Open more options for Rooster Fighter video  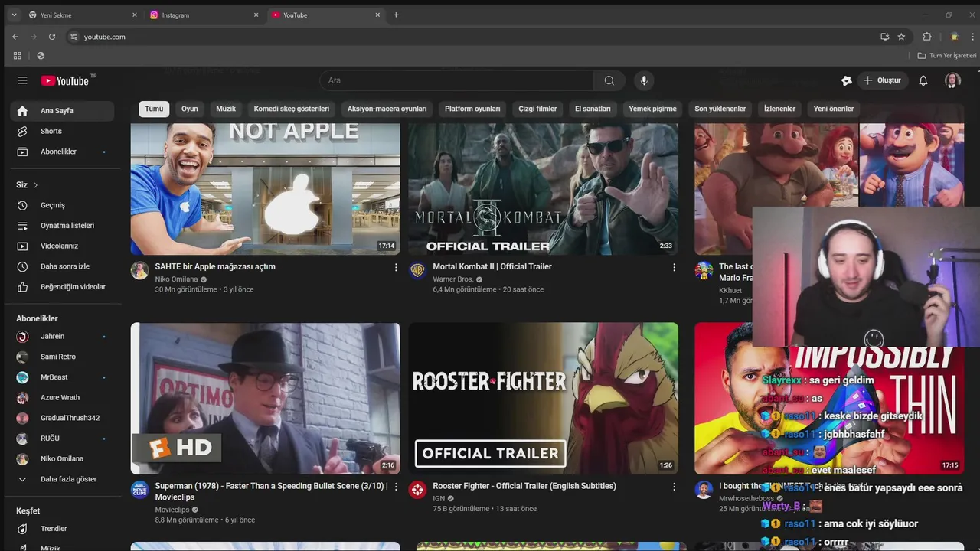tap(674, 487)
